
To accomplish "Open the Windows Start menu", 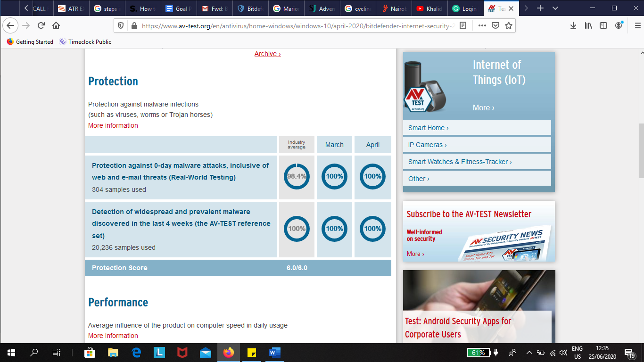I will 11,353.
